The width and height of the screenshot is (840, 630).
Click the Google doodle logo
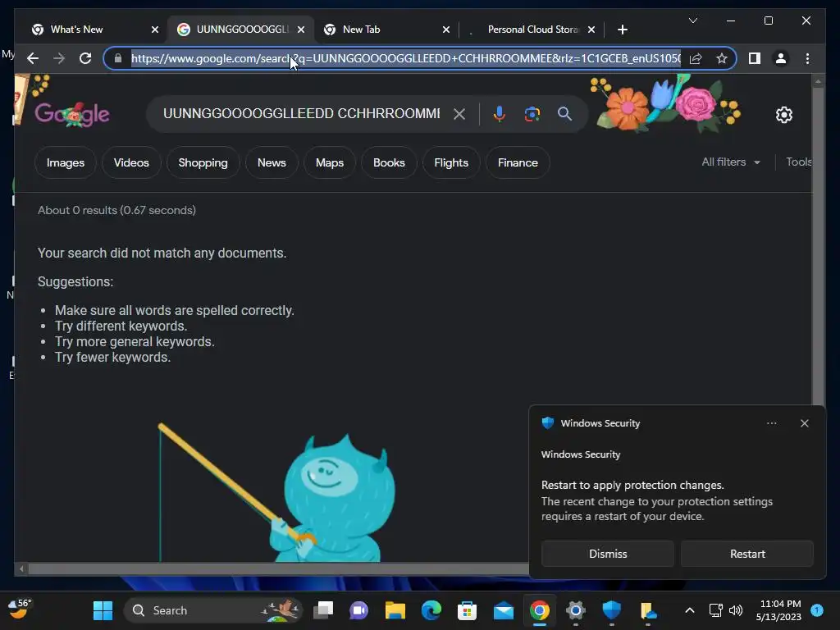72,113
